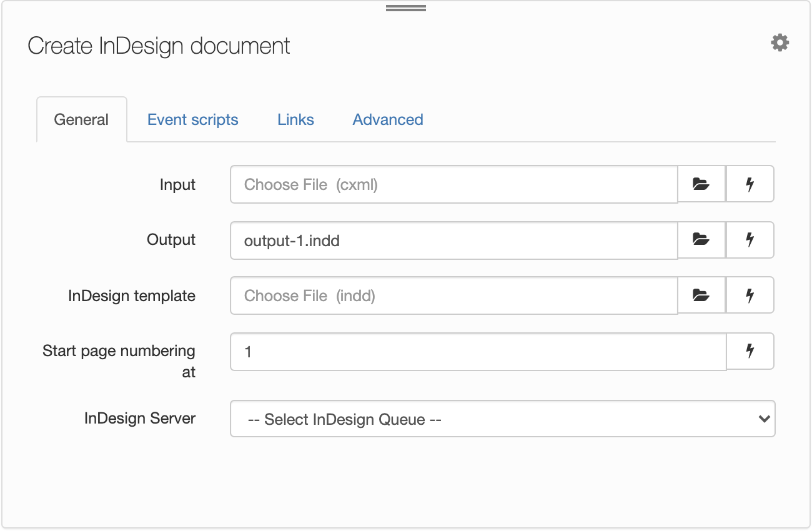Screen dimensions: 812x531
Task: Click the Output label text
Action: click(x=171, y=240)
